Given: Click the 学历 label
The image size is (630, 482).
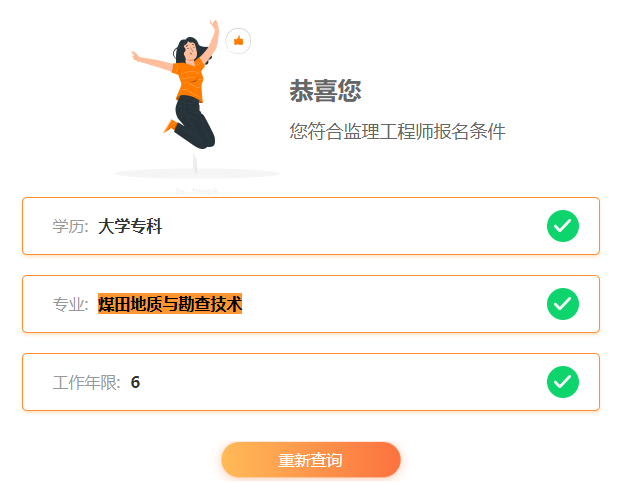Looking at the screenshot, I should (70, 226).
